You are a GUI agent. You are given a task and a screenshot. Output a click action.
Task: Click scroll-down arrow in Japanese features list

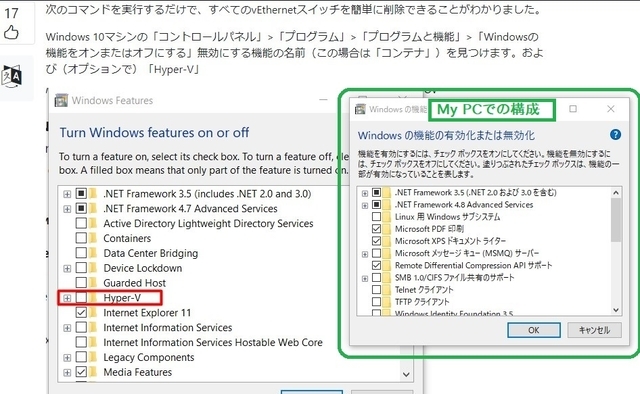(616, 310)
